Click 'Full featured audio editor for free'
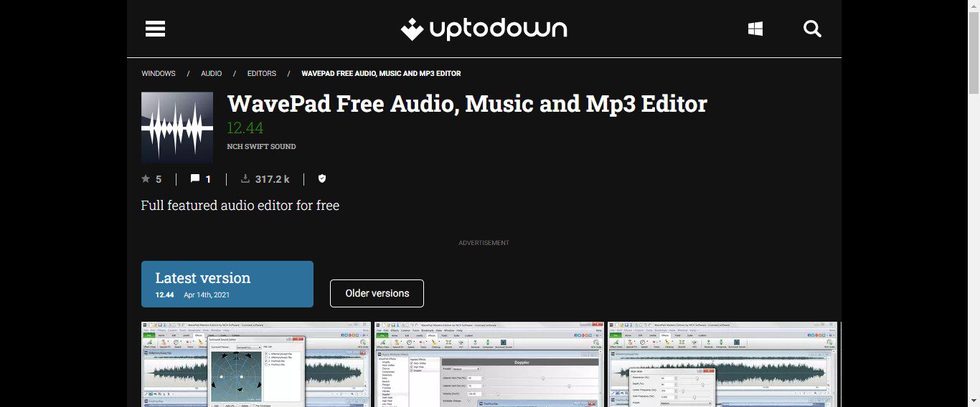Image resolution: width=980 pixels, height=407 pixels. point(240,206)
